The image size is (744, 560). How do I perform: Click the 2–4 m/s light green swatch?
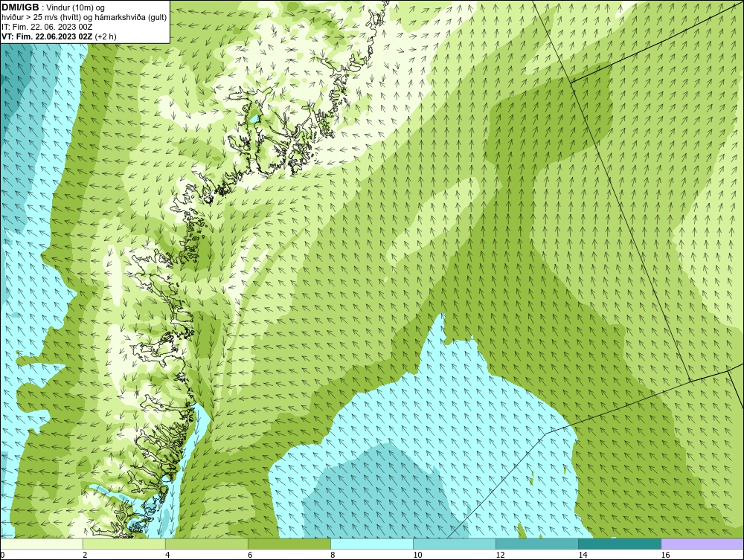[x=124, y=544]
